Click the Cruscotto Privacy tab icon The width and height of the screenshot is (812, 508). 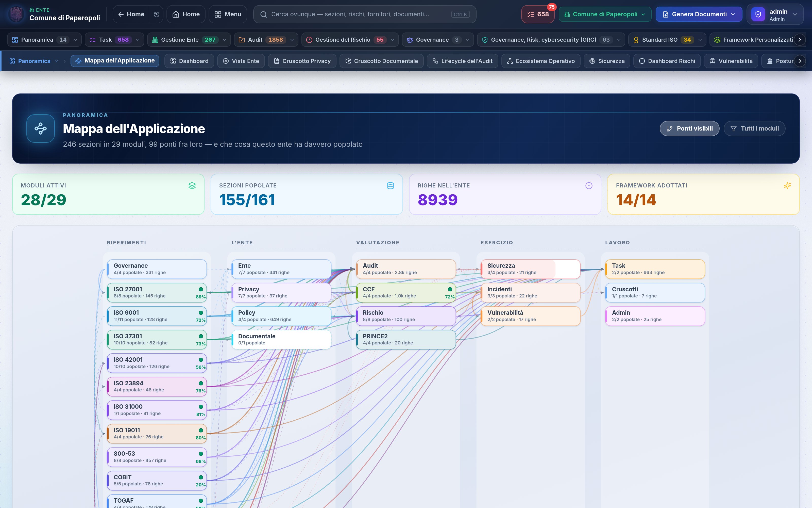coord(277,61)
